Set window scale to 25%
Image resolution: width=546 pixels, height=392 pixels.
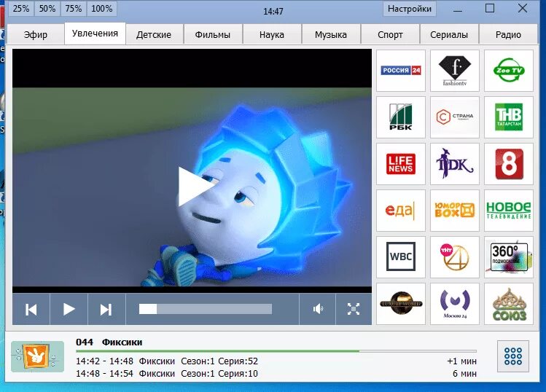(21, 9)
